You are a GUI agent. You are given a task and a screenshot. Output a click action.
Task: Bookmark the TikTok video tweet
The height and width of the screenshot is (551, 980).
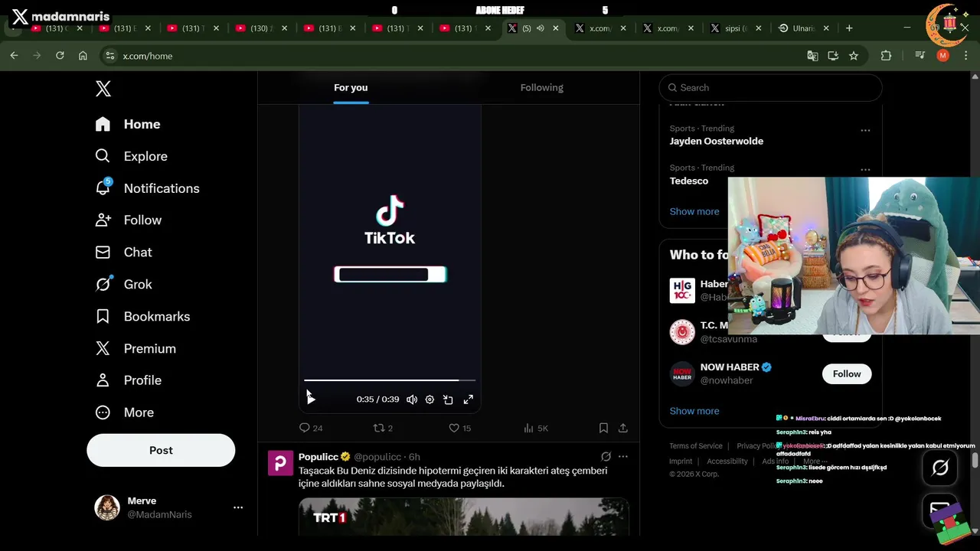coord(603,429)
